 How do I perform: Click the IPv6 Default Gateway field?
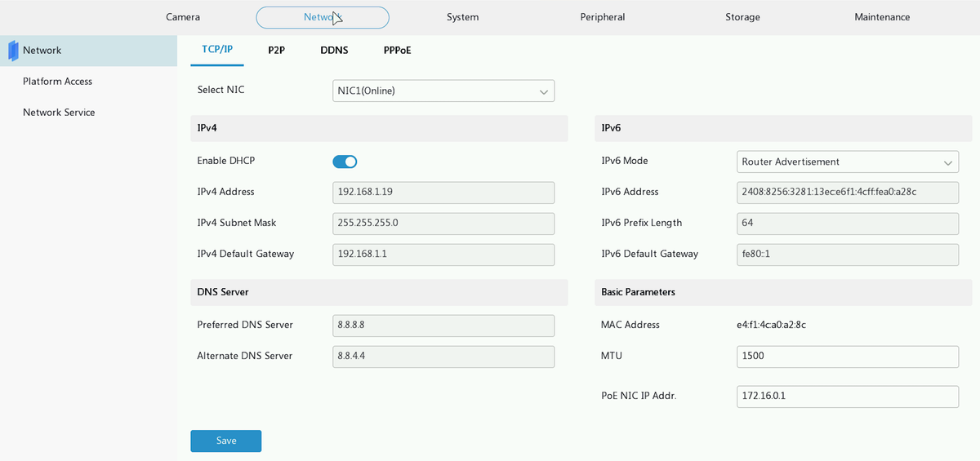848,255
